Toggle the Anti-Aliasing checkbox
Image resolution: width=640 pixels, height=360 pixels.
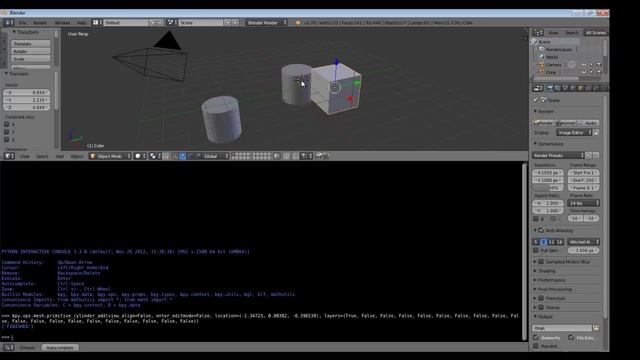coord(541,230)
